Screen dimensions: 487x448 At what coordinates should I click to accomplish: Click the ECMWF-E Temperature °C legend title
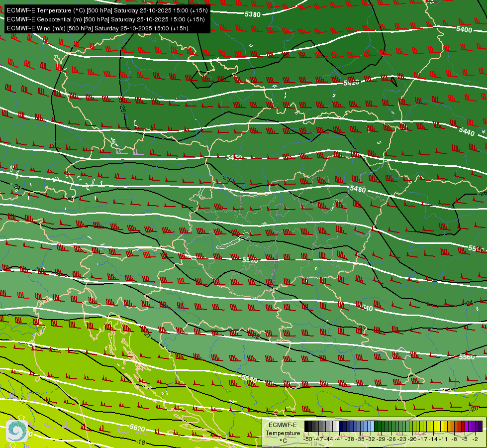point(283,433)
